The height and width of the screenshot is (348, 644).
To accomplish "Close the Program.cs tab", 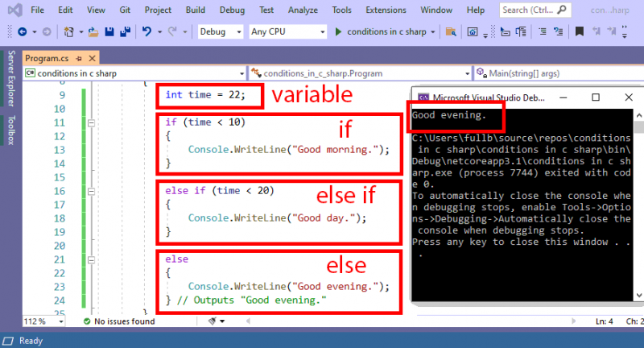I will [92, 59].
